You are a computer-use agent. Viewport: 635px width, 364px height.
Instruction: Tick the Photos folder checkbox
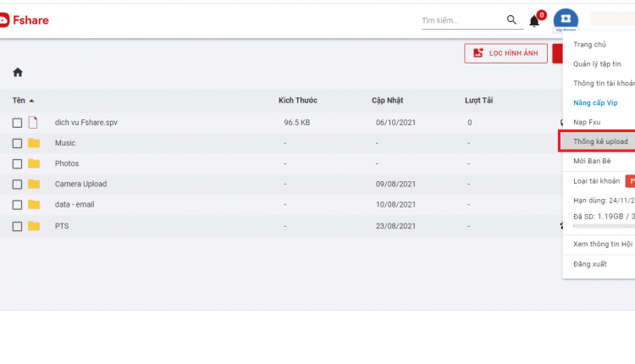(x=17, y=164)
